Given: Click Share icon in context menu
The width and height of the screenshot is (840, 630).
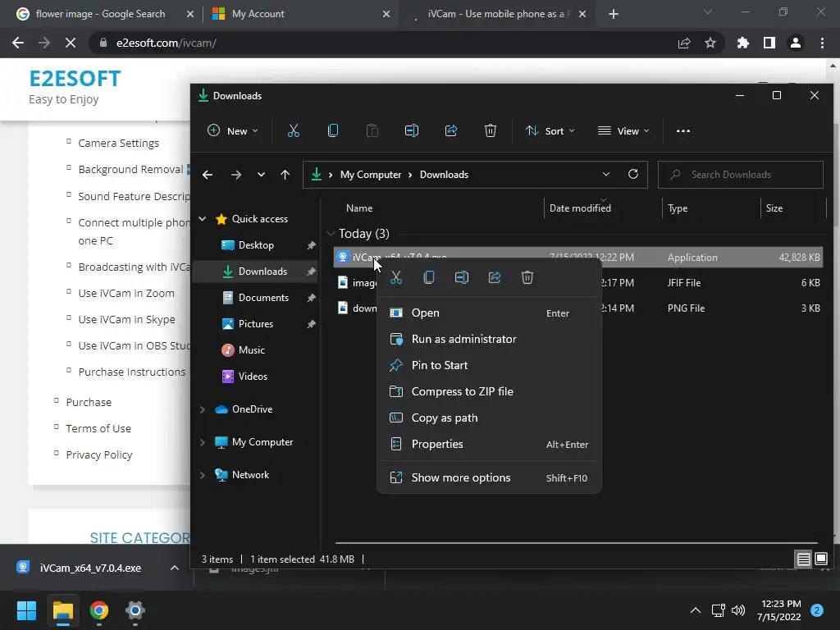Looking at the screenshot, I should (x=495, y=277).
